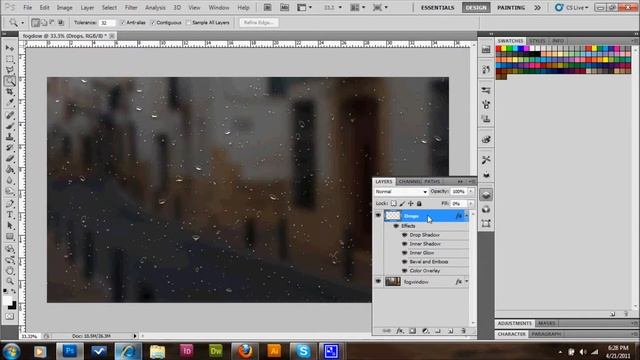Open Firefox from the taskbar

[245, 351]
